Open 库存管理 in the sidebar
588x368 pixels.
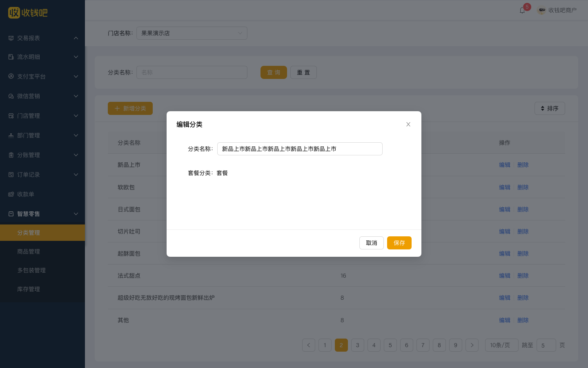point(42,289)
